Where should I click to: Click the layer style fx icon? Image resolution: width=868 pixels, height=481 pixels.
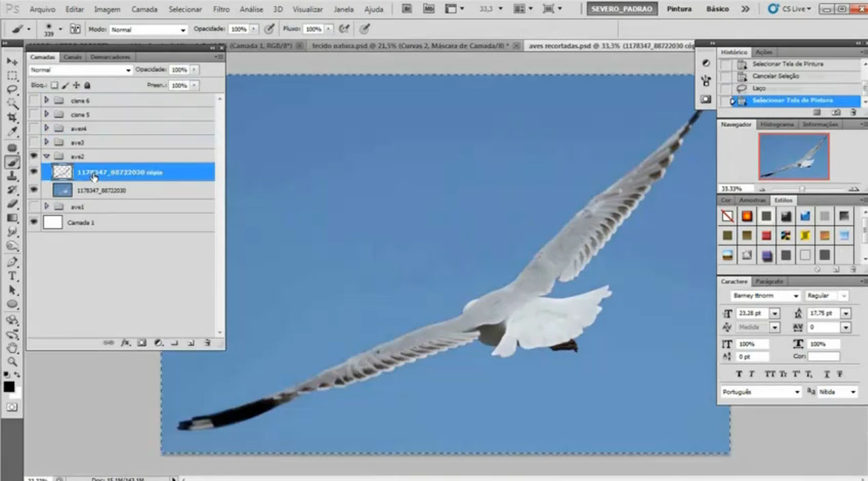(125, 342)
